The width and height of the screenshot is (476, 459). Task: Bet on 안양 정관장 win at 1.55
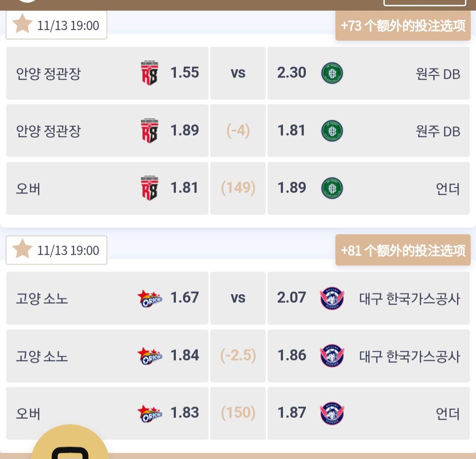pyautogui.click(x=107, y=73)
